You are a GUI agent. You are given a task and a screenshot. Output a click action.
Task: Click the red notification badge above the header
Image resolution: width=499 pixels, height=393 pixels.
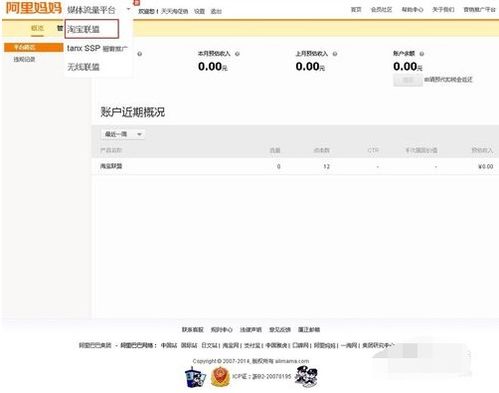[136, 2]
